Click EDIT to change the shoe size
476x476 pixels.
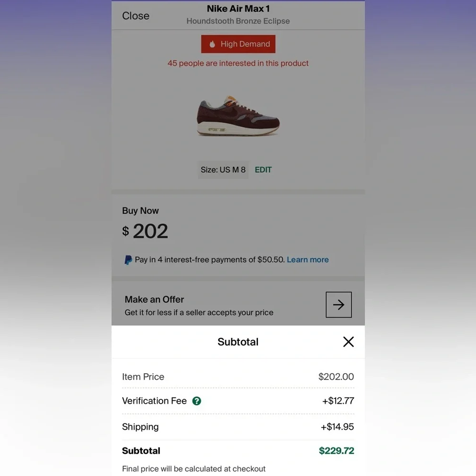pos(263,169)
